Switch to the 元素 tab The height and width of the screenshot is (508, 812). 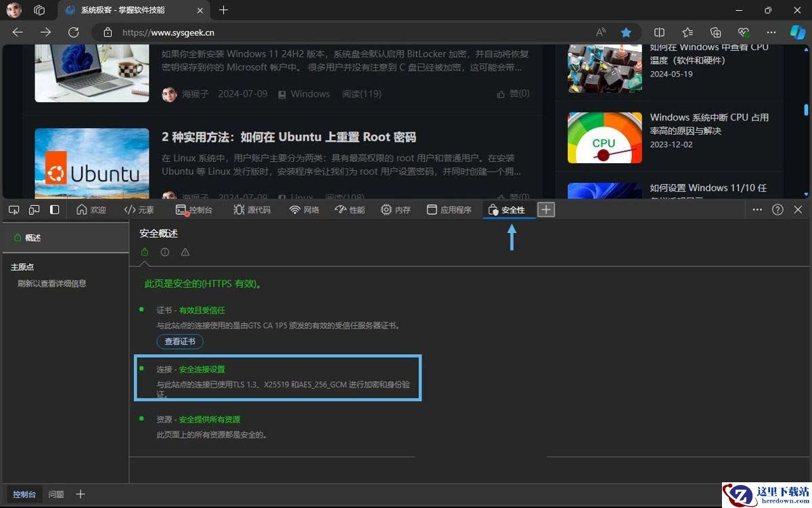click(x=139, y=210)
